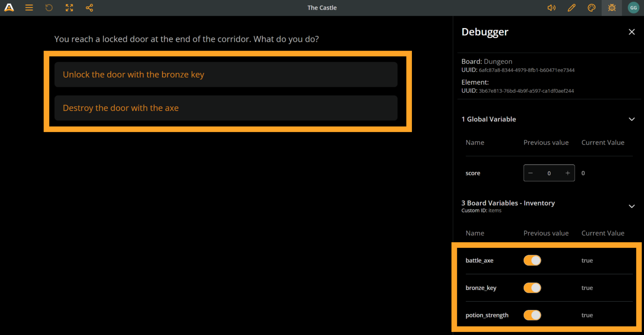The height and width of the screenshot is (335, 644).
Task: Open the pencil edit icon
Action: pyautogui.click(x=572, y=8)
